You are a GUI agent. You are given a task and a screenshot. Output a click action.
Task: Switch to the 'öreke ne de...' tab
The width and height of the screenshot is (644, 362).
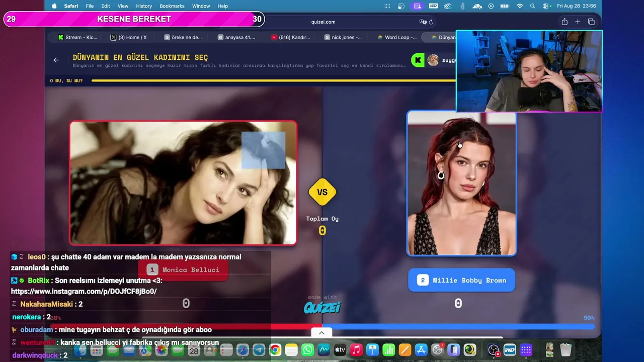tap(183, 37)
